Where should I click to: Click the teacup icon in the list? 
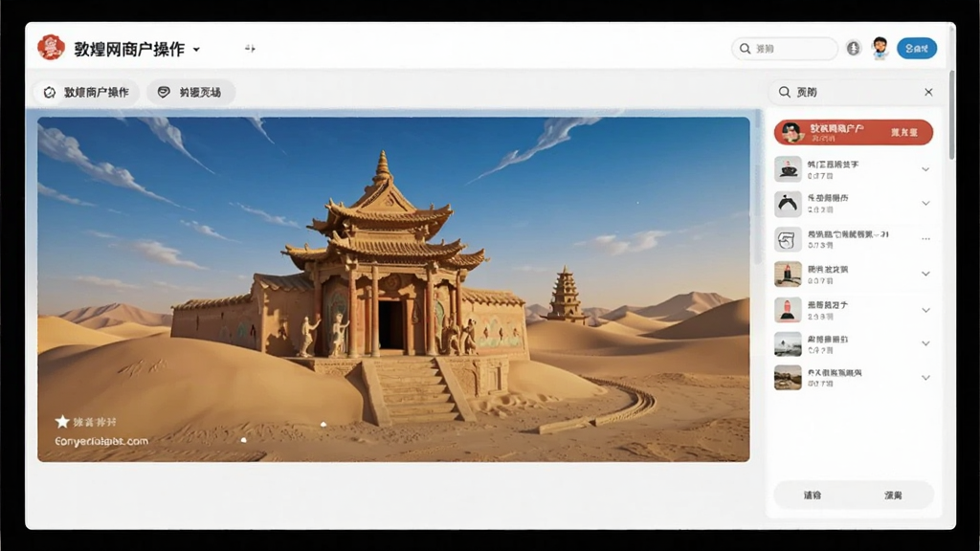(x=788, y=169)
